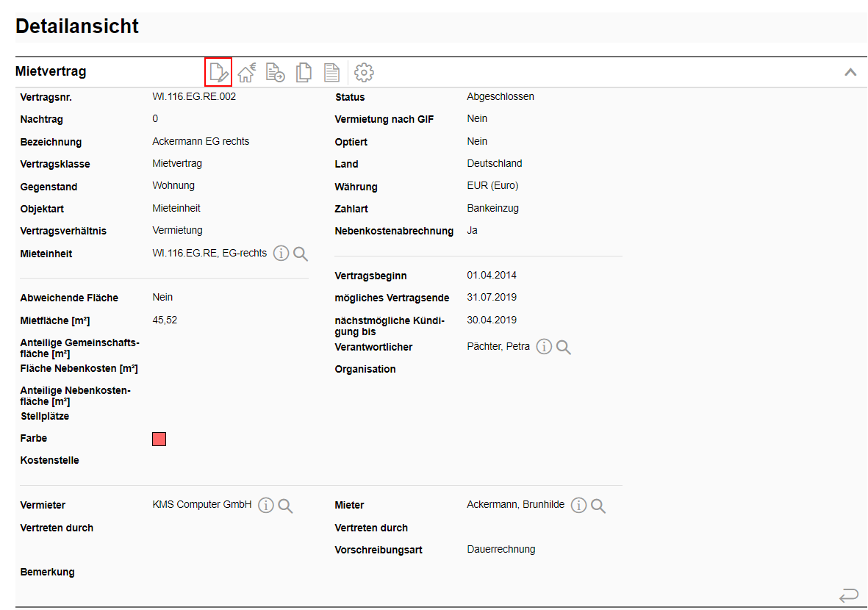Click the copy documents icon
This screenshot has height=610, width=868.
(304, 72)
